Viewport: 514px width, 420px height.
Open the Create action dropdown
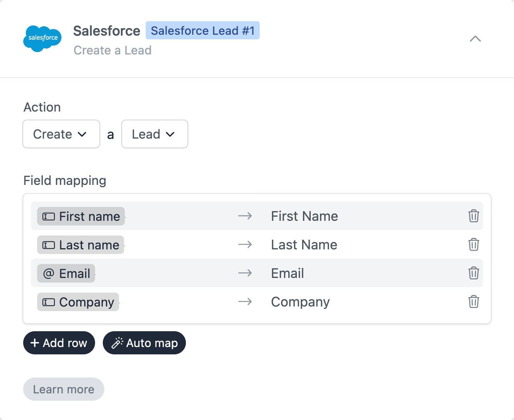point(61,134)
